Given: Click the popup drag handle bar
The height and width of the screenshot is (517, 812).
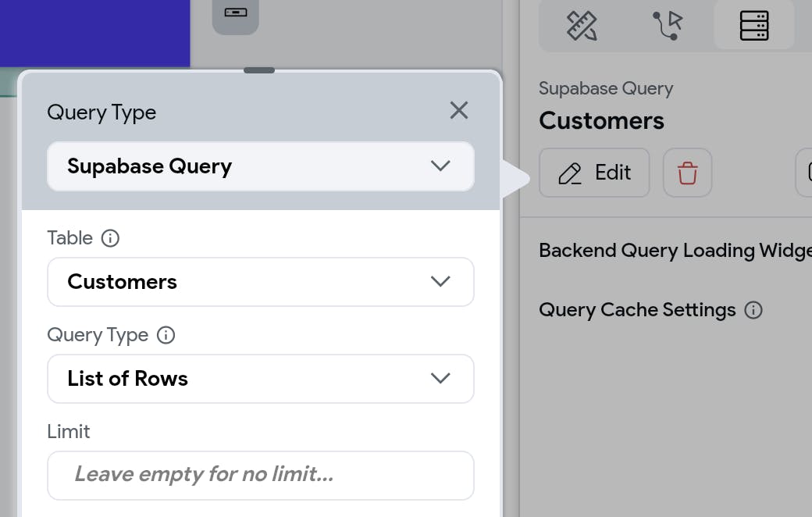Looking at the screenshot, I should [x=259, y=70].
